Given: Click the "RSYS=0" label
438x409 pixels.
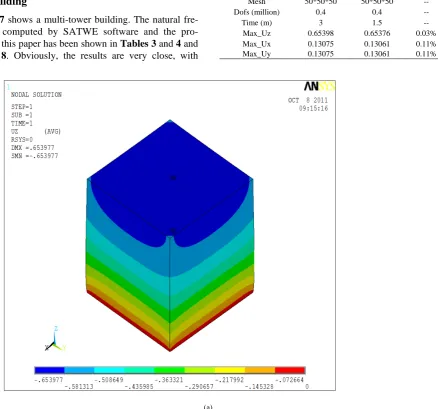Looking at the screenshot, I should coord(22,140).
